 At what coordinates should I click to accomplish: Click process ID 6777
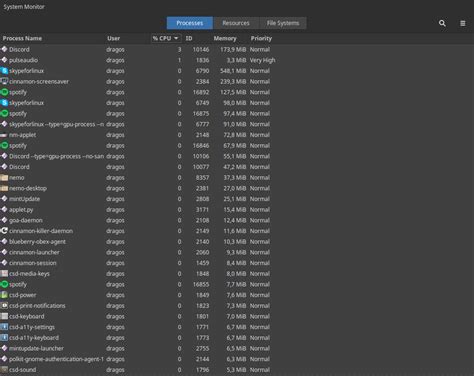[202, 124]
